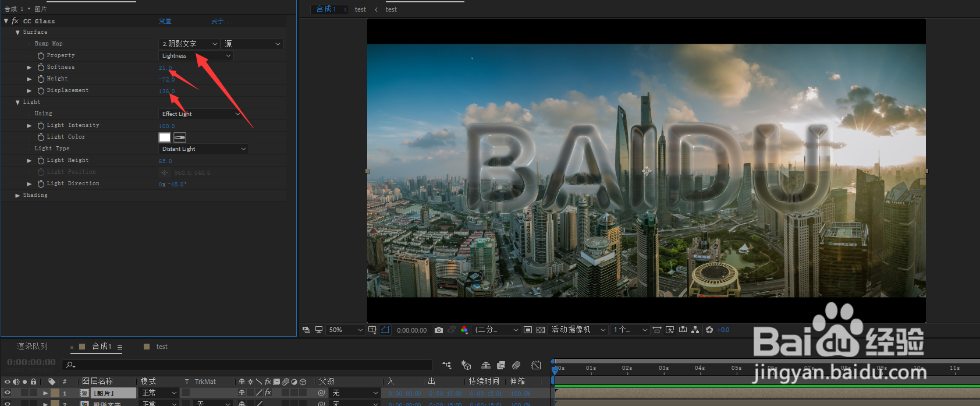
Task: Toggle fx switch on the 图片 layer row
Action: point(268,393)
